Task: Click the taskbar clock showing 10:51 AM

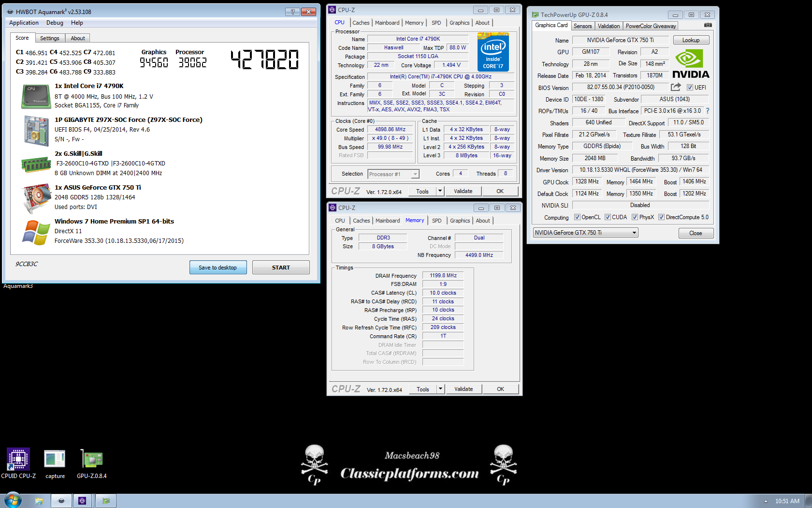Action: coord(787,501)
